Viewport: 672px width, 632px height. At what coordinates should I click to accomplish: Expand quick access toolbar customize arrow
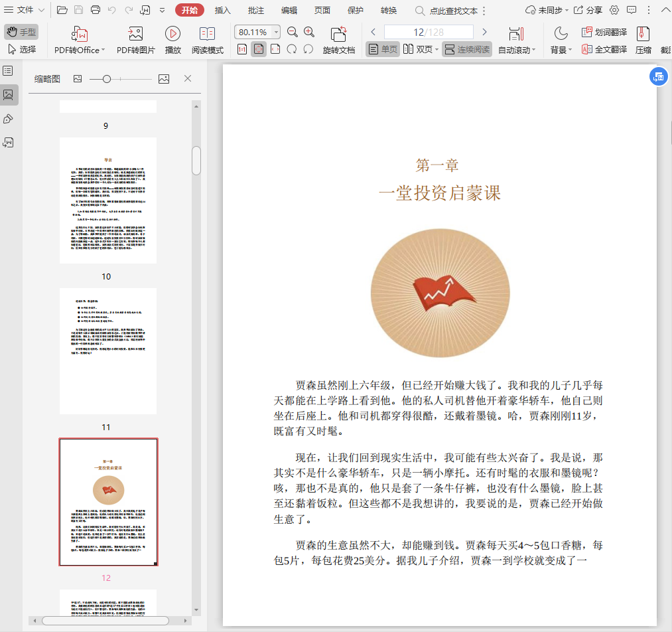pos(162,10)
